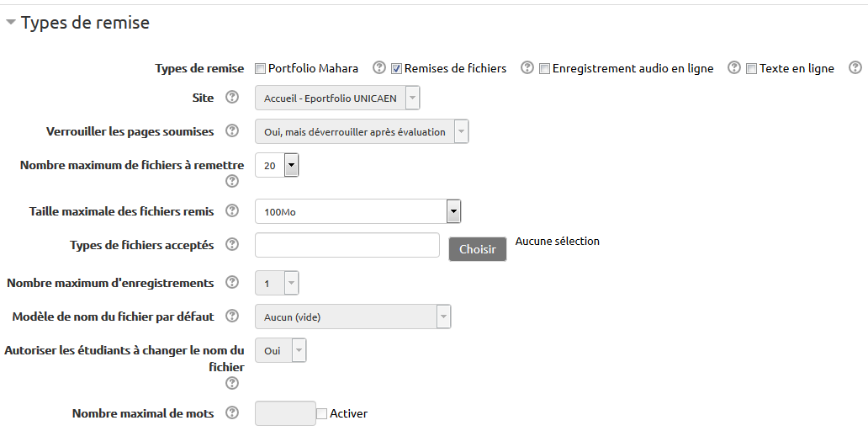Click help icon next to Site label
The image size is (868, 431).
tap(232, 98)
